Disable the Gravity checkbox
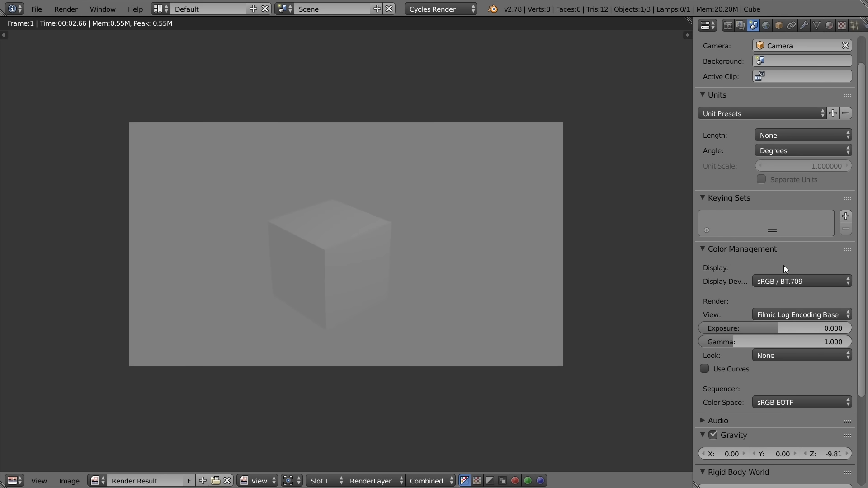Viewport: 868px width, 488px height. (713, 435)
